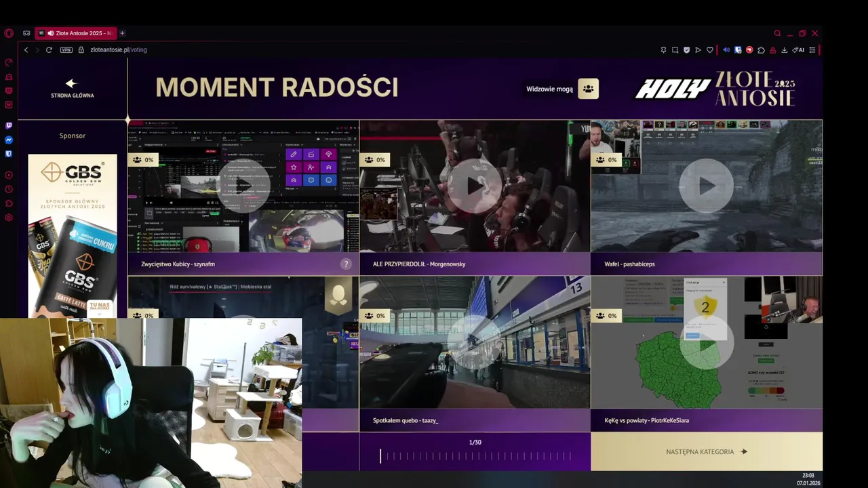868x488 pixels.
Task: Open a new tab with plus
Action: [122, 33]
